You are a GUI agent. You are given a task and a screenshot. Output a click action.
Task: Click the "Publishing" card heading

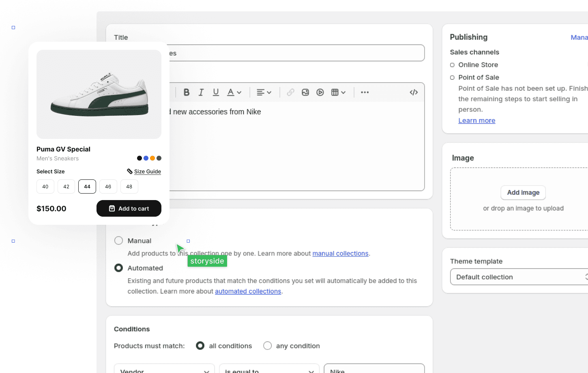click(x=469, y=37)
